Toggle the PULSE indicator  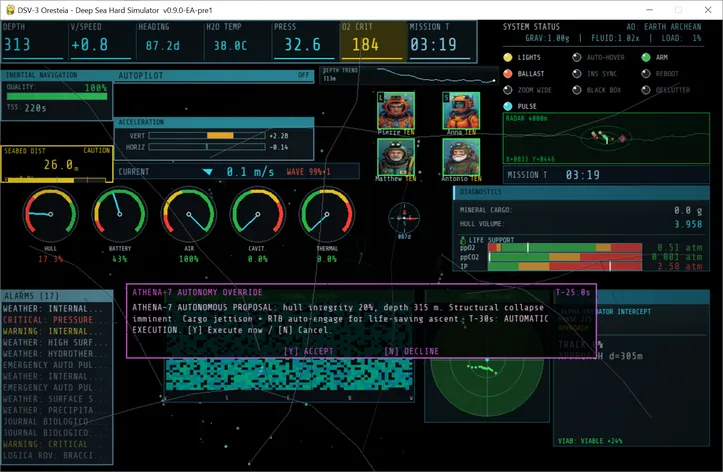508,106
